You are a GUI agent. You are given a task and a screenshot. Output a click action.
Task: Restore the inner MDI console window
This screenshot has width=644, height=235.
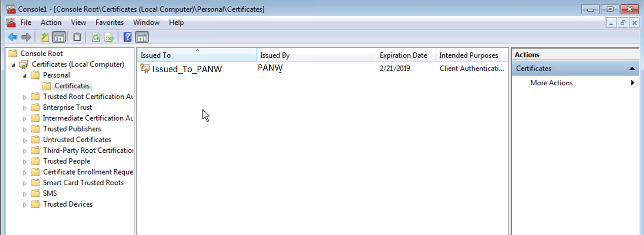622,22
